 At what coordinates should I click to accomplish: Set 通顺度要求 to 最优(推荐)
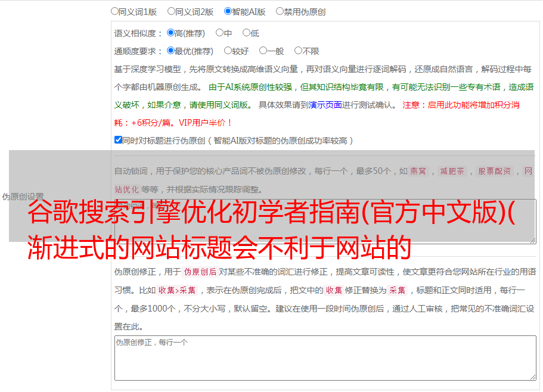pyautogui.click(x=170, y=51)
